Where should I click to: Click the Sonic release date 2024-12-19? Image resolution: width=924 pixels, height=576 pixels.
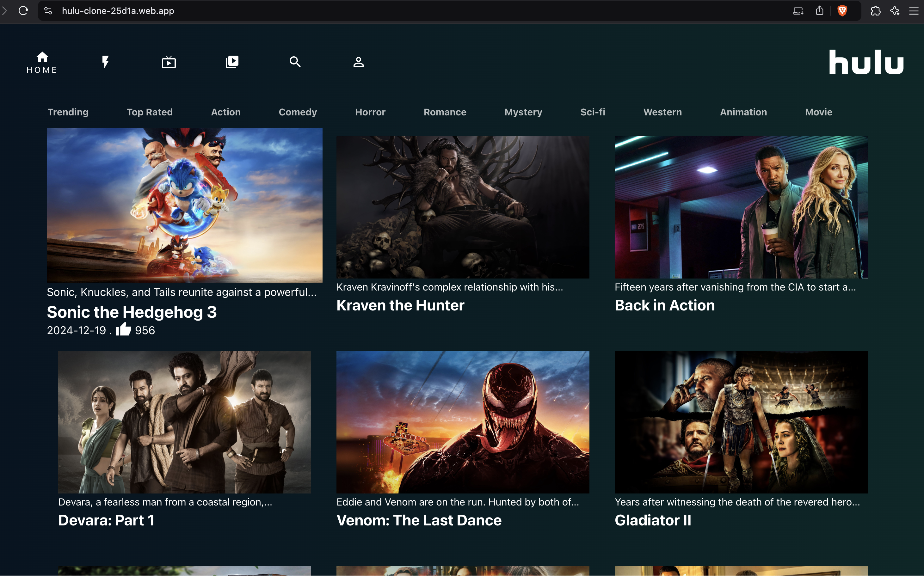[x=77, y=330]
